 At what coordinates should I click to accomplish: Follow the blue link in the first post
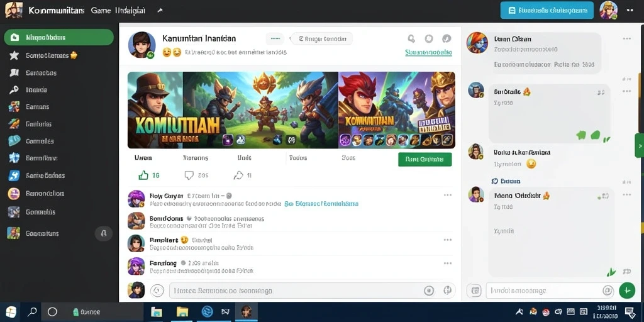click(321, 203)
